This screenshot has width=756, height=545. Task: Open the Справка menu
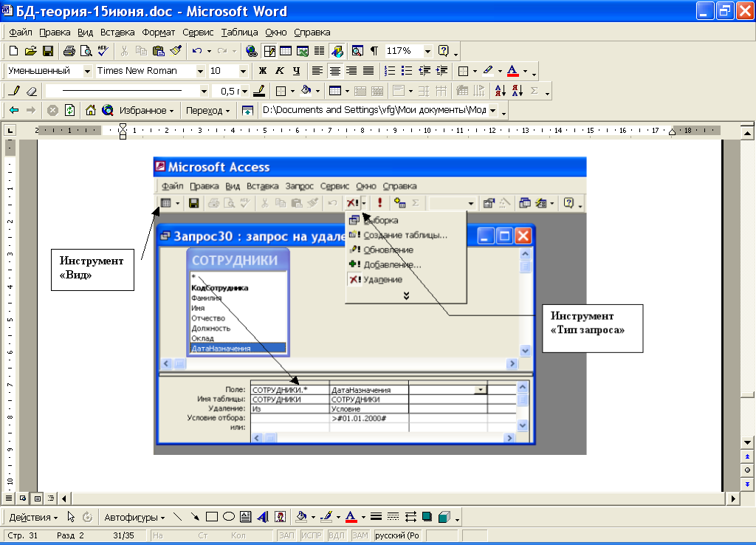point(312,32)
